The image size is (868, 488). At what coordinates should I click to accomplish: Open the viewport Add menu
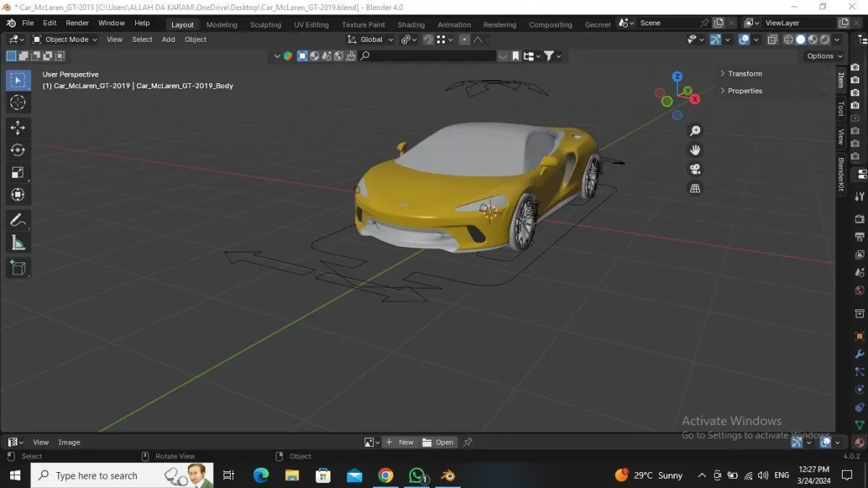[169, 40]
